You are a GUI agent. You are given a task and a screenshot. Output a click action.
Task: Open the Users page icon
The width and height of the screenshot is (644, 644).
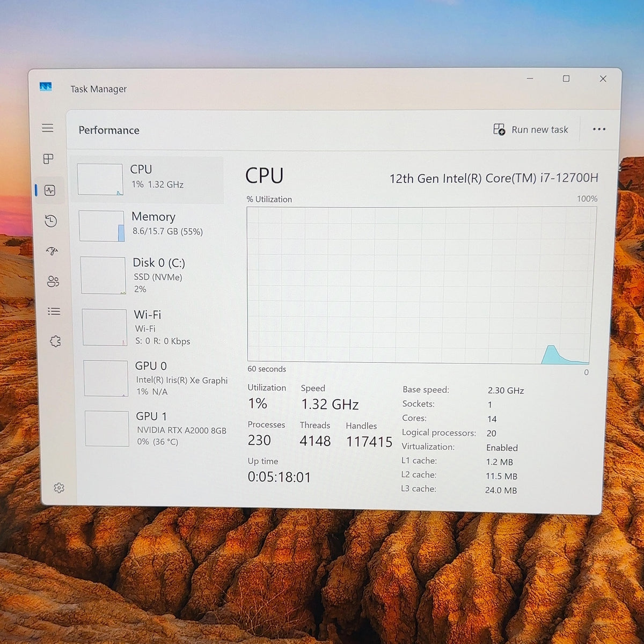[53, 281]
